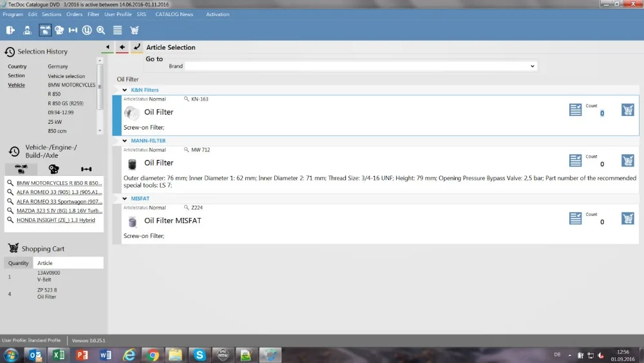Open Skype from the Windows taskbar

199,355
